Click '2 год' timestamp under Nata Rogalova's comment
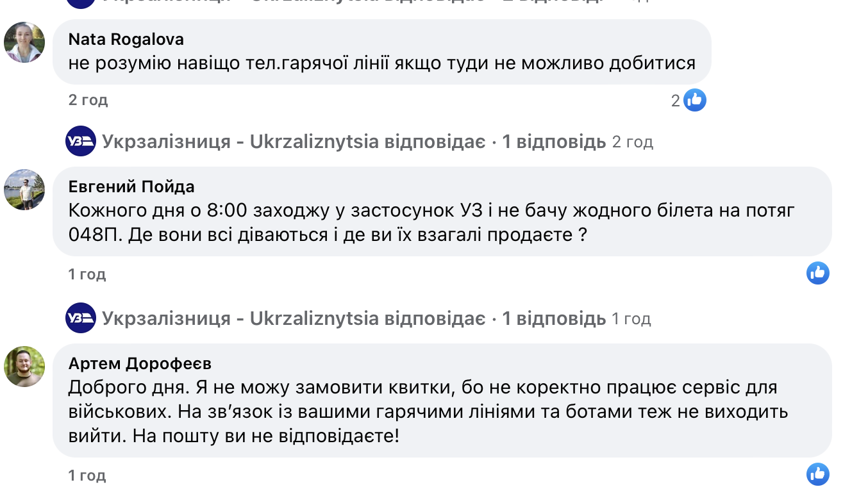 (x=88, y=100)
